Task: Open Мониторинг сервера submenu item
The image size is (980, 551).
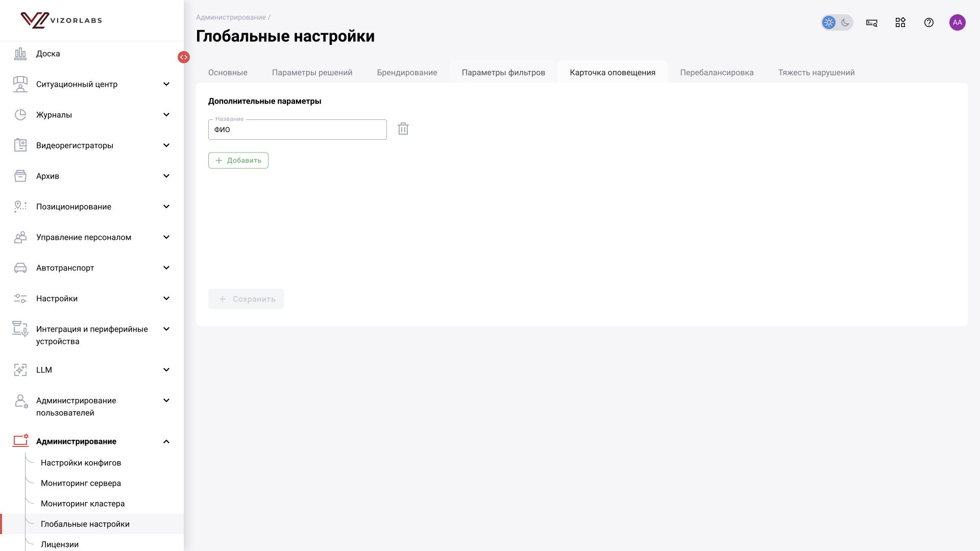Action: pos(81,483)
